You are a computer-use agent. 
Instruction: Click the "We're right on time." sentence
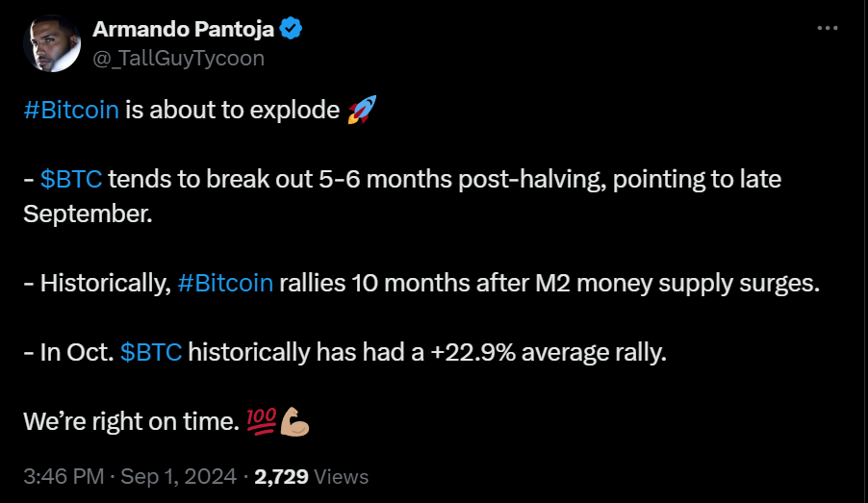point(131,421)
